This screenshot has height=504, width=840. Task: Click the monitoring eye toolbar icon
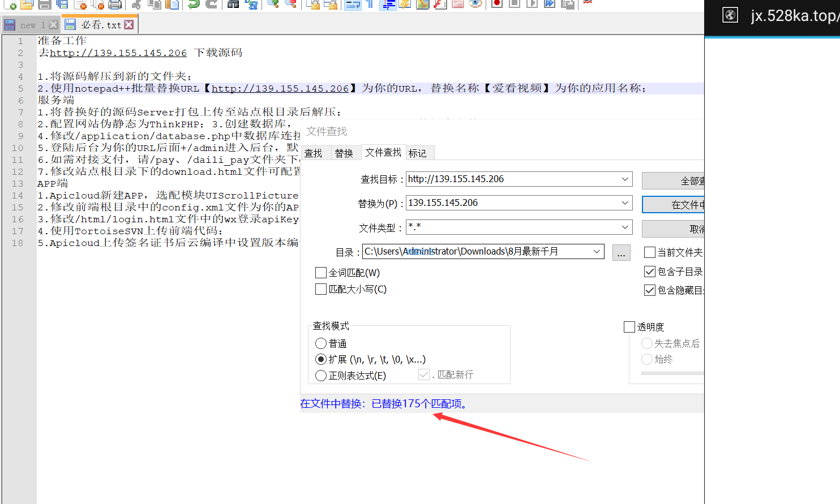click(x=475, y=5)
